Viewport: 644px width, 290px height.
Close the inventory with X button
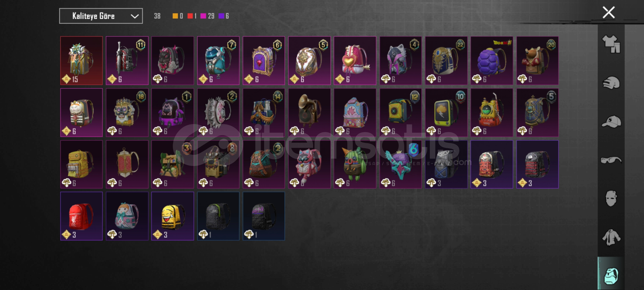(608, 12)
